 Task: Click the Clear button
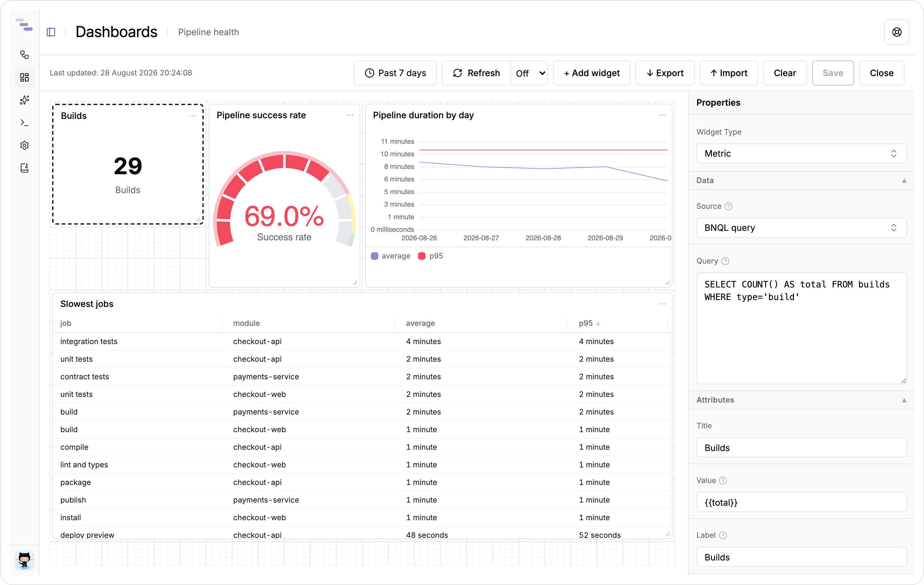click(785, 73)
